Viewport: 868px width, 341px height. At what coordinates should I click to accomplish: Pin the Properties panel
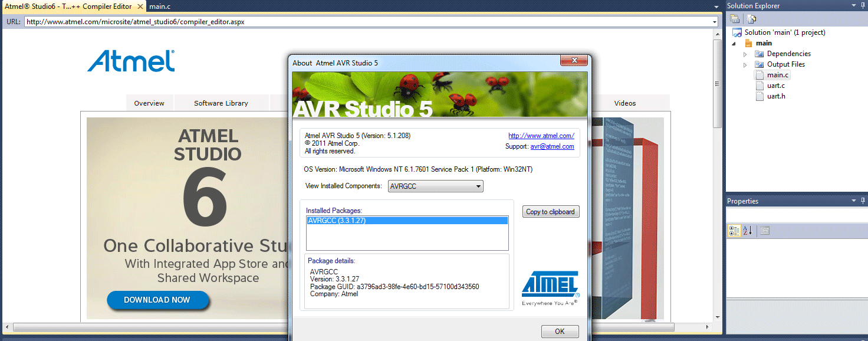point(864,201)
